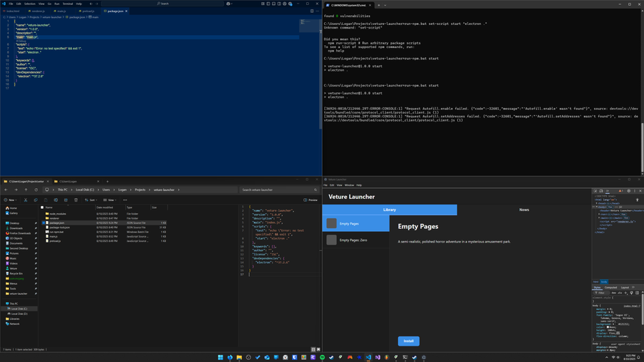Open Downloads in Explorer sidebar
This screenshot has height=362, width=644.
coord(16,228)
